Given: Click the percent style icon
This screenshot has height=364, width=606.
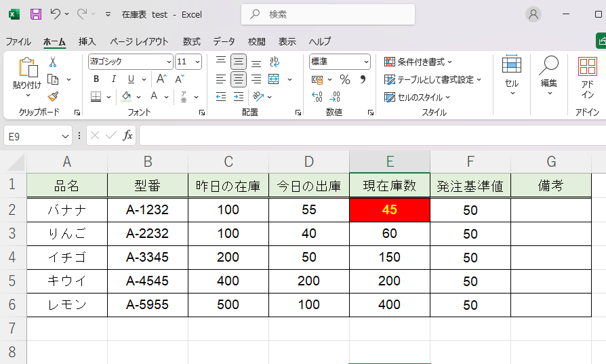Looking at the screenshot, I should point(345,79).
